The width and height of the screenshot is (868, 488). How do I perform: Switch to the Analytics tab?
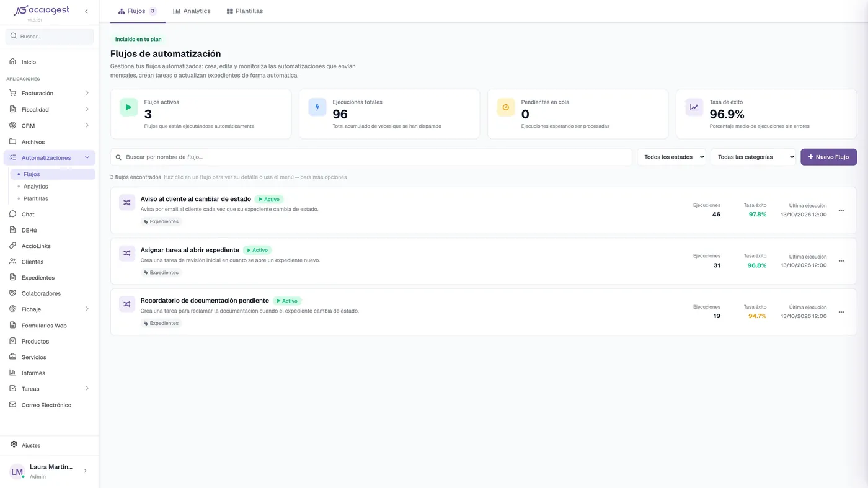[x=192, y=11]
